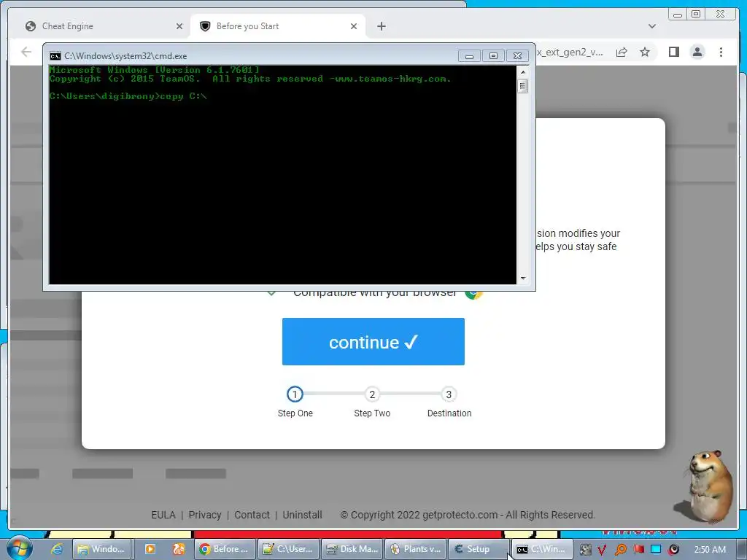Click the cmd window scrollbar thumb
Image resolution: width=747 pixels, height=560 pixels.
click(x=522, y=86)
